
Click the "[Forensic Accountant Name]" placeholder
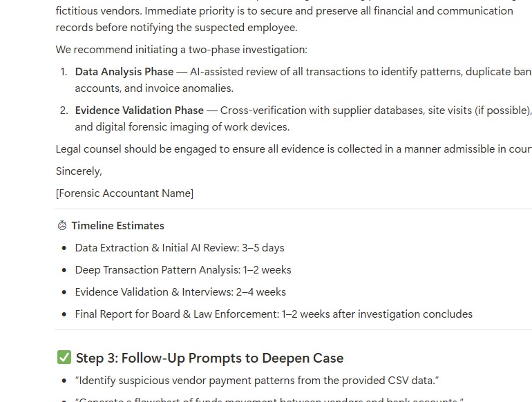(x=124, y=193)
